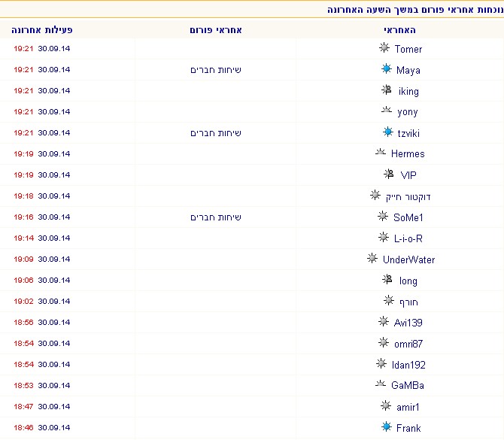Click the flag icon next to iking
Image resolution: width=504 pixels, height=440 pixels.
coord(388,90)
